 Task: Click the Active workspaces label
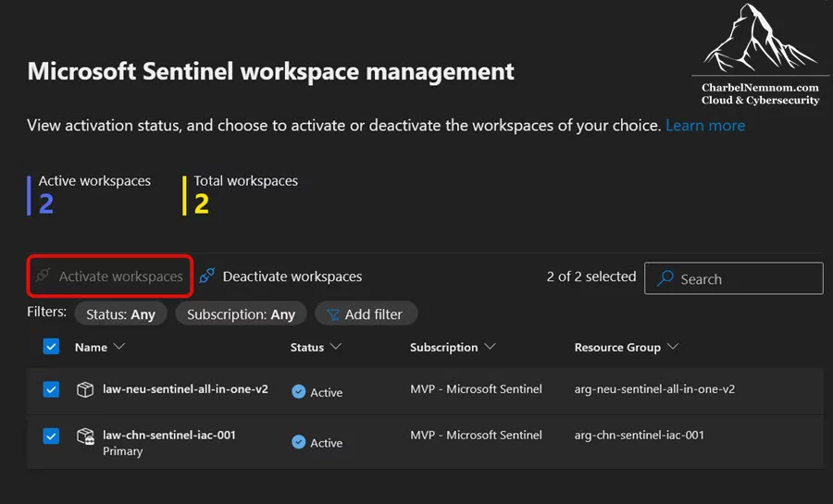94,181
